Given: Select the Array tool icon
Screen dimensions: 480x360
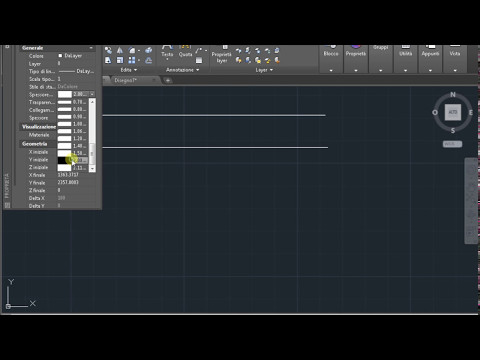Looking at the screenshot, I should click(132, 60).
